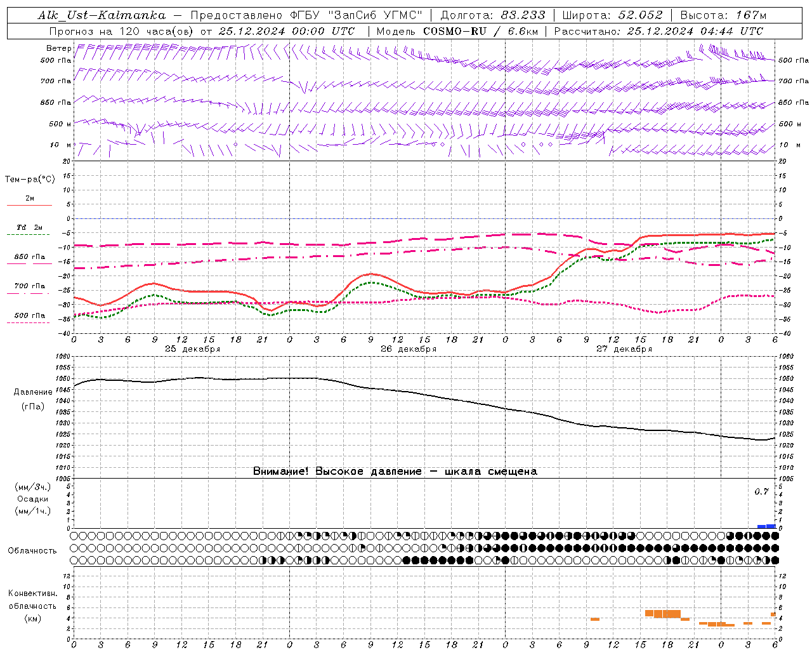Click the Давление pressure axis label
The image size is (812, 650).
[x=33, y=392]
